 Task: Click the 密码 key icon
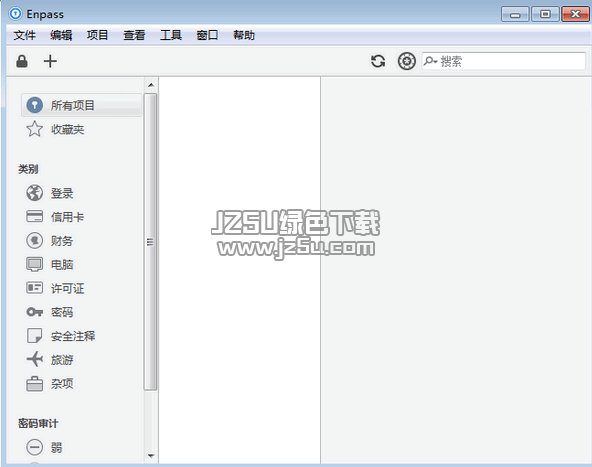34,312
